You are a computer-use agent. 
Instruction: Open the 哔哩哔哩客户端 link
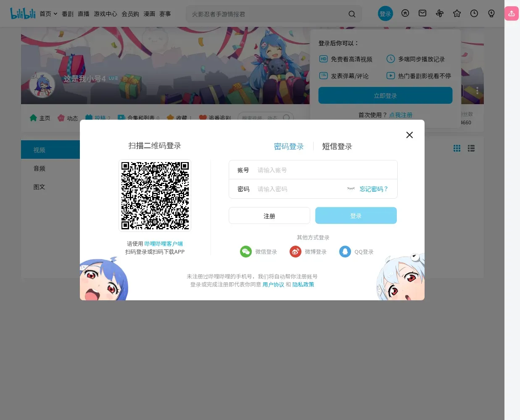coord(164,244)
